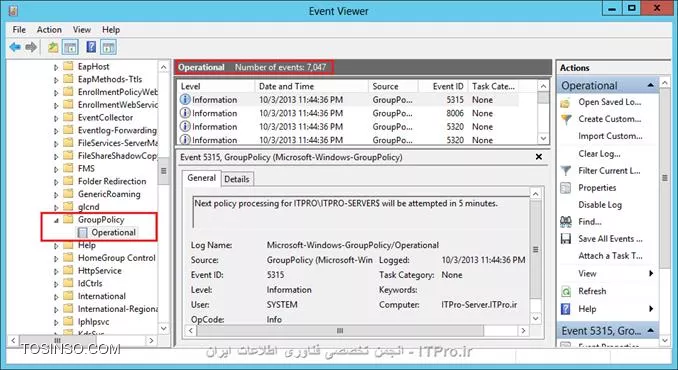Screen dimensions: 678x370
Task: Select the Folder Redirection tree item
Action: pos(112,181)
